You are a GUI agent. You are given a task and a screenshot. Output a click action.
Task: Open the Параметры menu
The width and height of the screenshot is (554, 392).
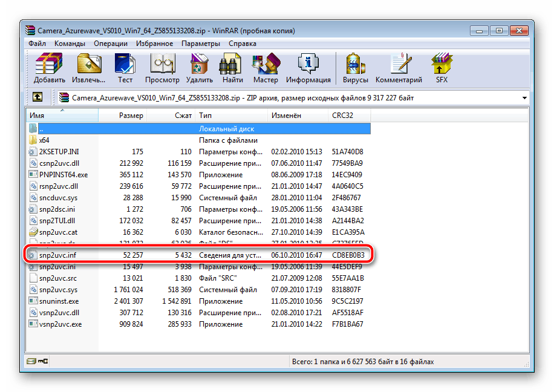(201, 44)
